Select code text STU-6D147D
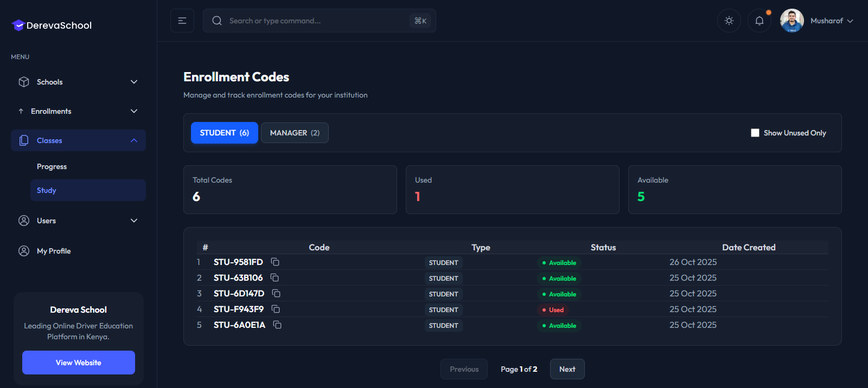868x388 pixels. [x=239, y=293]
